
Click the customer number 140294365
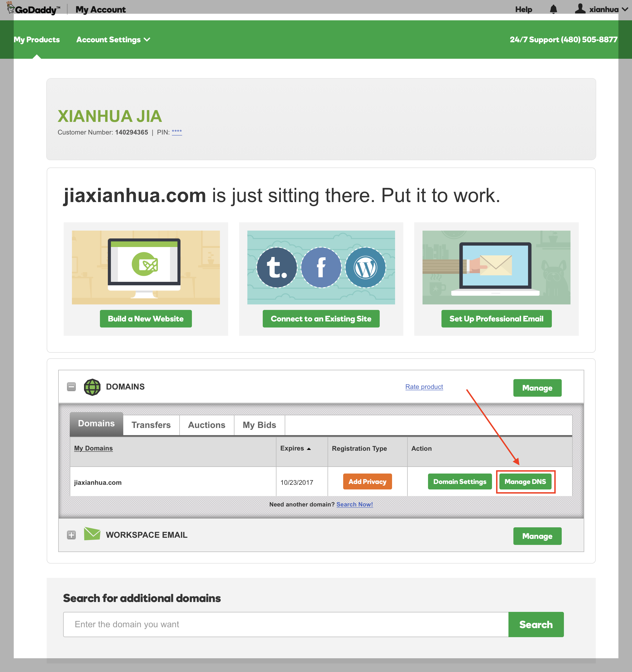132,132
